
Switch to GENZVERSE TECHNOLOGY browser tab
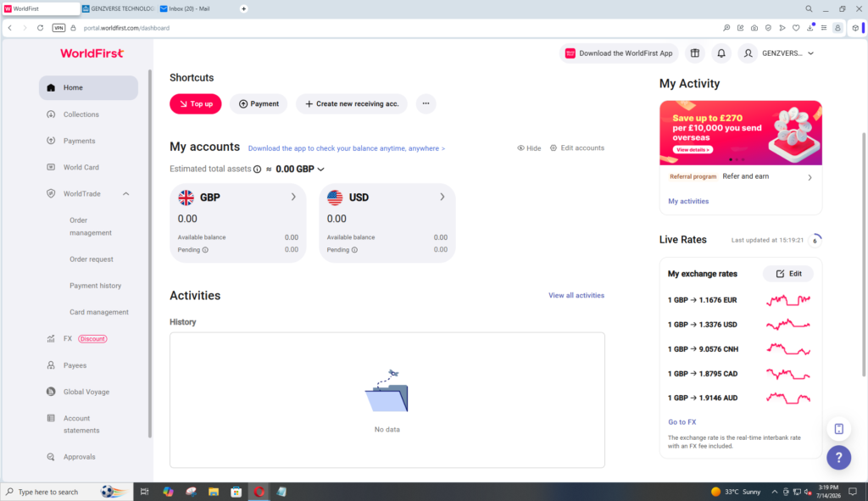click(x=118, y=8)
